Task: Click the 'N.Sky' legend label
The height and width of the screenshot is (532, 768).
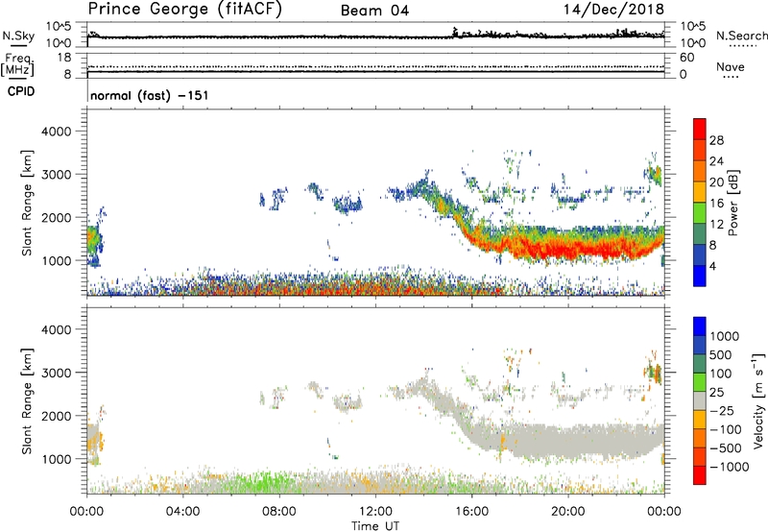Action: click(18, 36)
